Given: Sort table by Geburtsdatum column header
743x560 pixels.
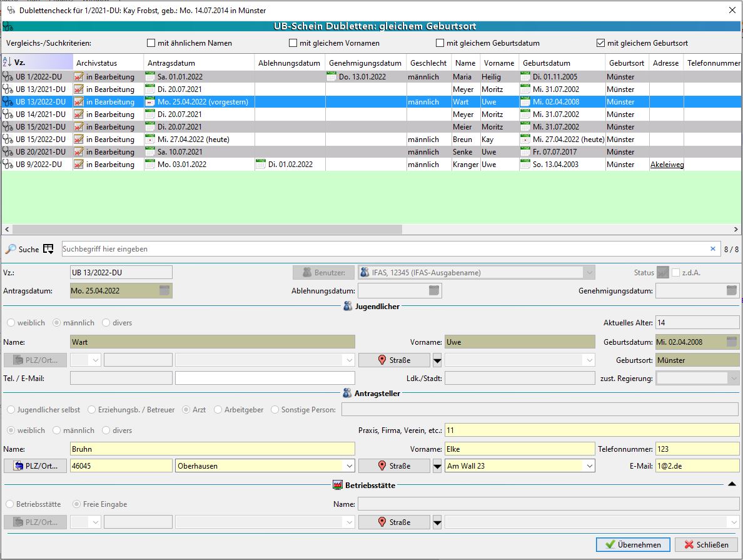Looking at the screenshot, I should 546,63.
